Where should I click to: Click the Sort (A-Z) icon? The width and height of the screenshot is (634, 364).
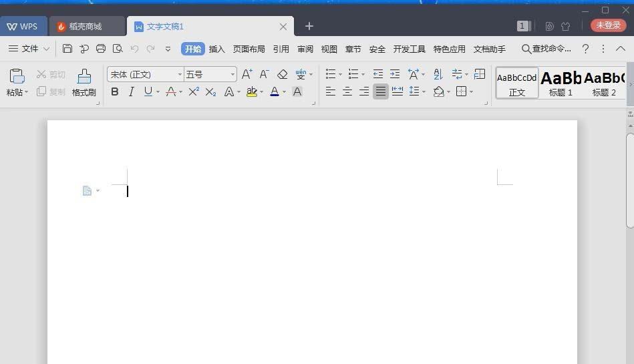[438, 74]
